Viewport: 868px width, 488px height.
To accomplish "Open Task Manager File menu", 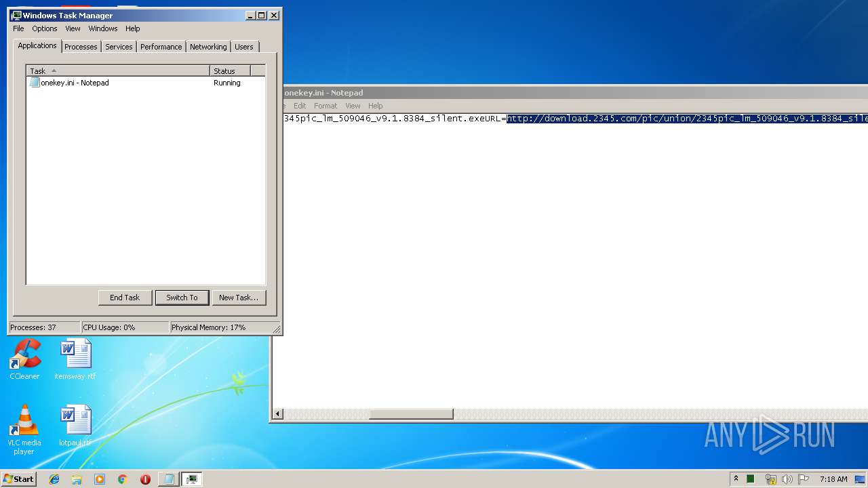I will pyautogui.click(x=18, y=28).
